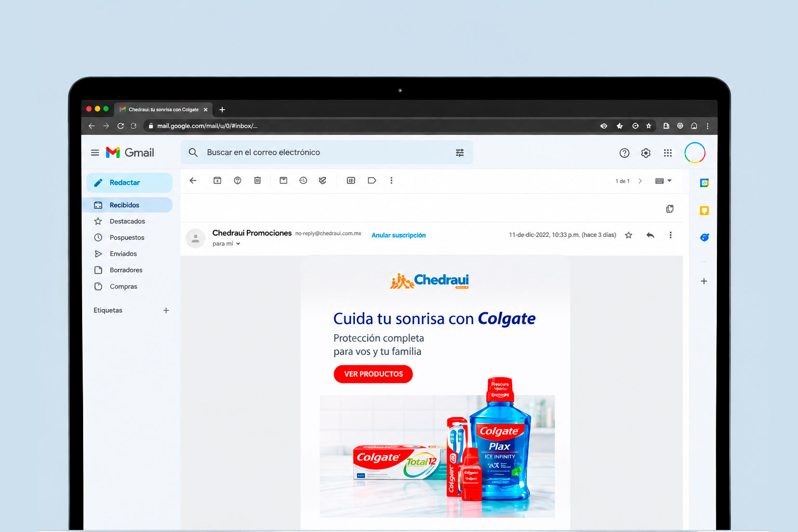Screen dimensions: 798x532
Task: Open the Gmail main menu hamburger icon
Action: click(x=95, y=153)
